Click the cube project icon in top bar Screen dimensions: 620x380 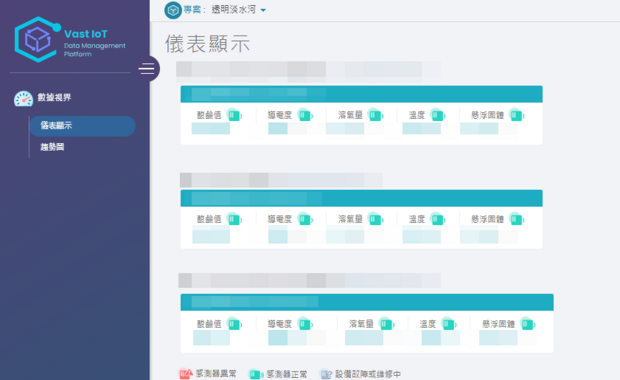(x=173, y=10)
